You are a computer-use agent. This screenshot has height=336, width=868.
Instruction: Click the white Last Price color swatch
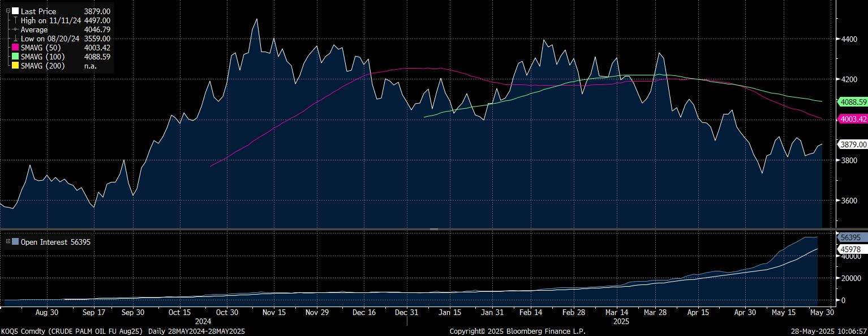[x=15, y=11]
